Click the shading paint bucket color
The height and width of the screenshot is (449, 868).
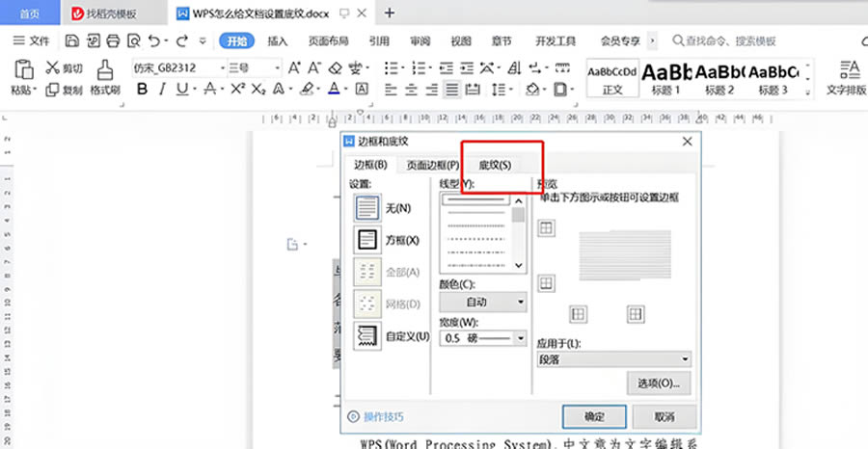click(532, 89)
